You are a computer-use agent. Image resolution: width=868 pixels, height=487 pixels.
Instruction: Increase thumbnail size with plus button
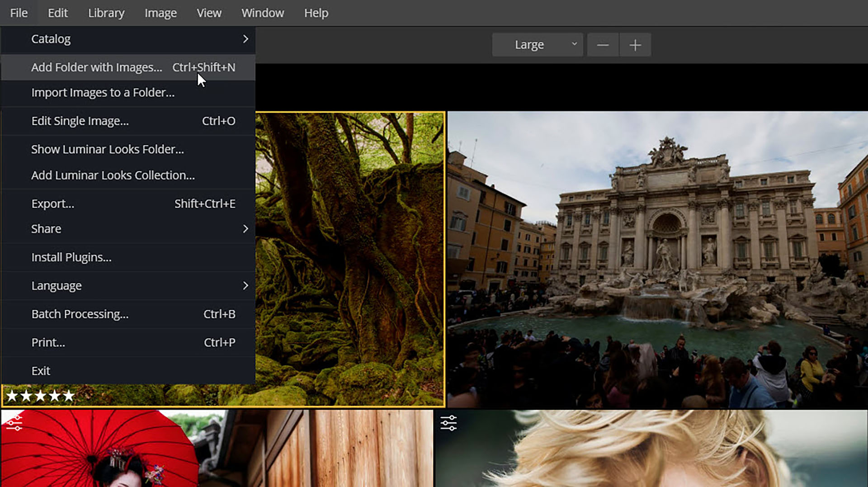(x=635, y=45)
